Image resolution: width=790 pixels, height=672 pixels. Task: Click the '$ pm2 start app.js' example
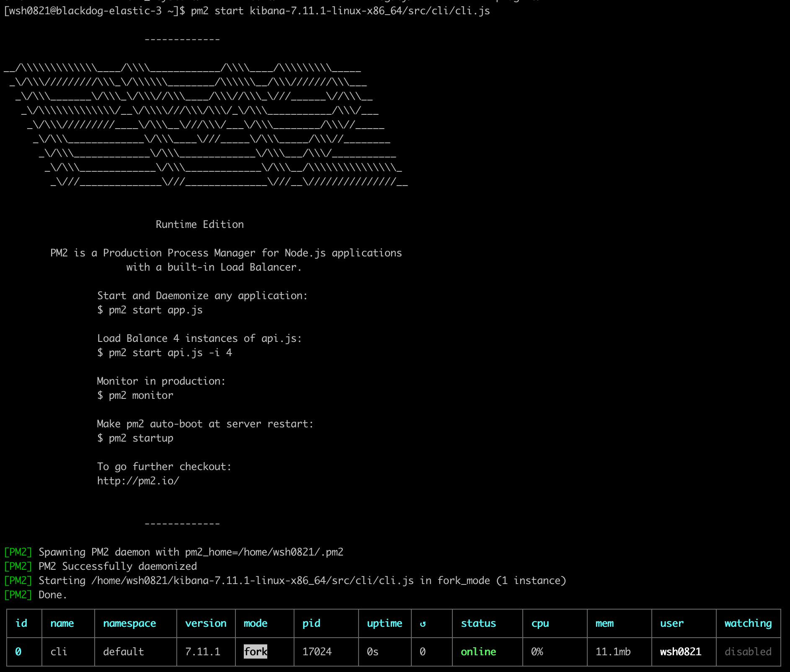coord(150,310)
